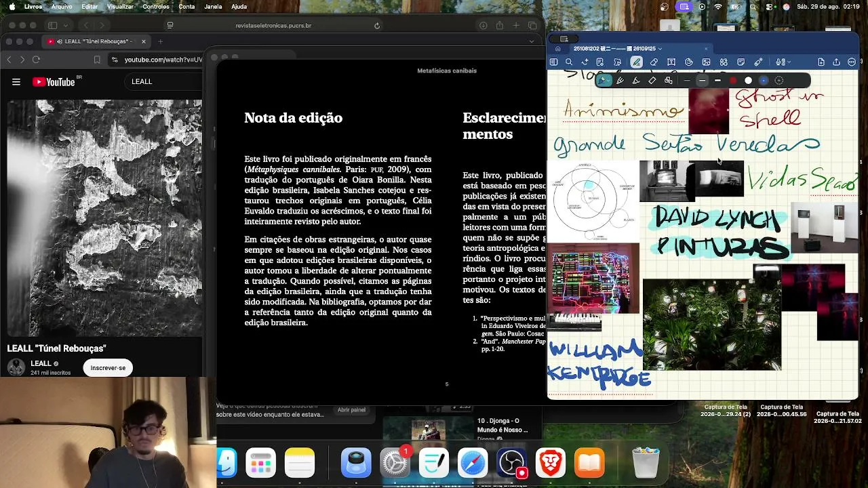Open the Visualizar menu
The image size is (868, 488).
[120, 7]
